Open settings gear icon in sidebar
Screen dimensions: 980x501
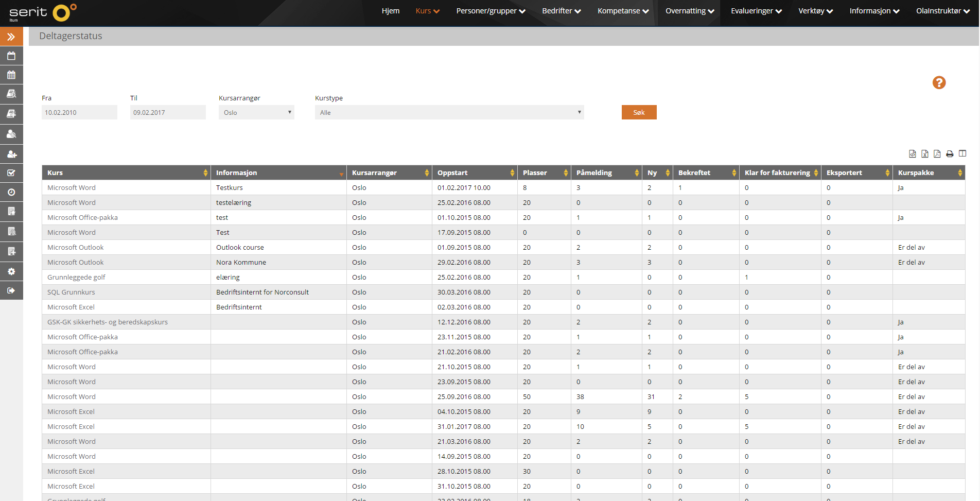pos(11,271)
